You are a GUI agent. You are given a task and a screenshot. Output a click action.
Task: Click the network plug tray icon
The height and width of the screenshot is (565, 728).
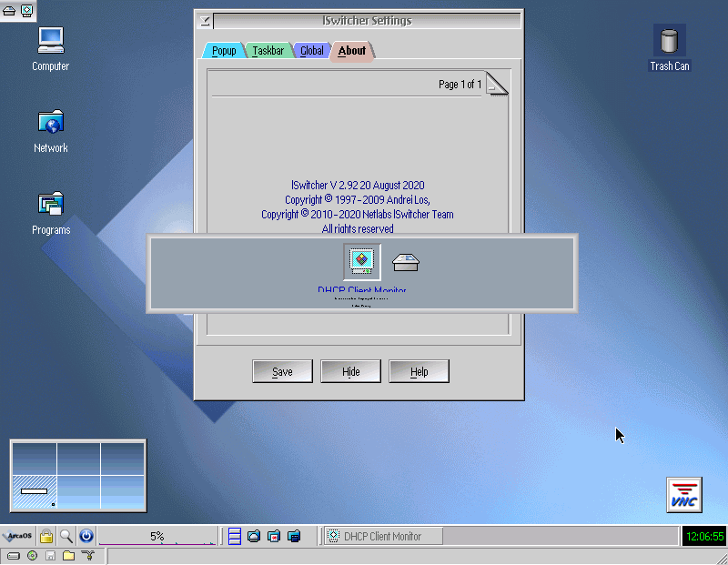pos(87,555)
